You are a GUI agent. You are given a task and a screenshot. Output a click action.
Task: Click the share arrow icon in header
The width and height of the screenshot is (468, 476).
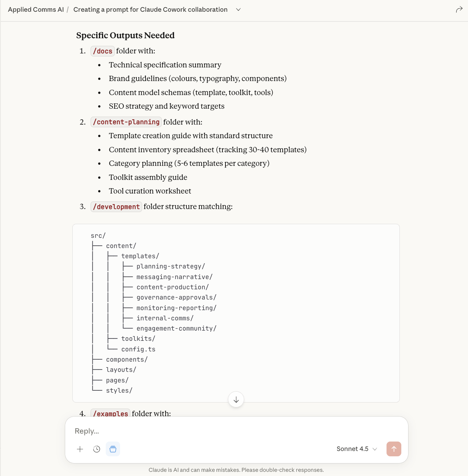(459, 9)
